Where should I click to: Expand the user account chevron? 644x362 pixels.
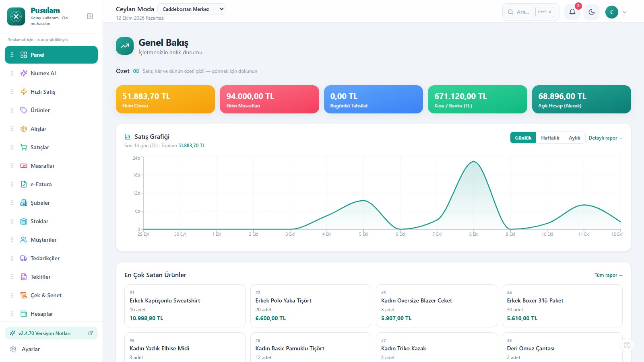[x=625, y=12]
